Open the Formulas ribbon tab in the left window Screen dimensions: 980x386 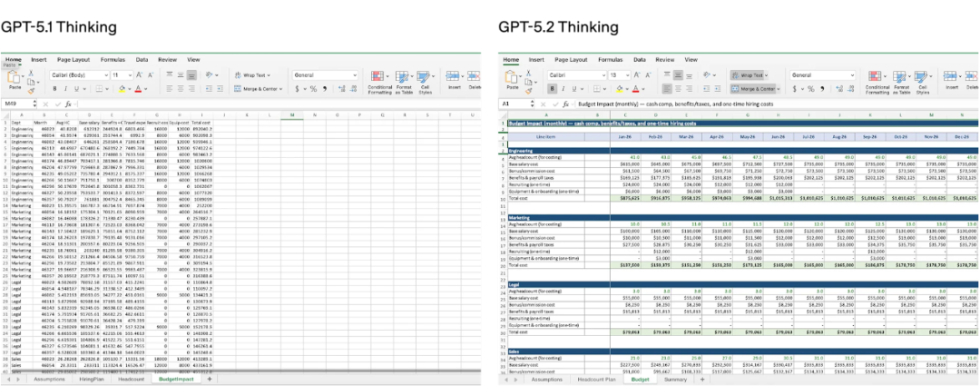(113, 59)
